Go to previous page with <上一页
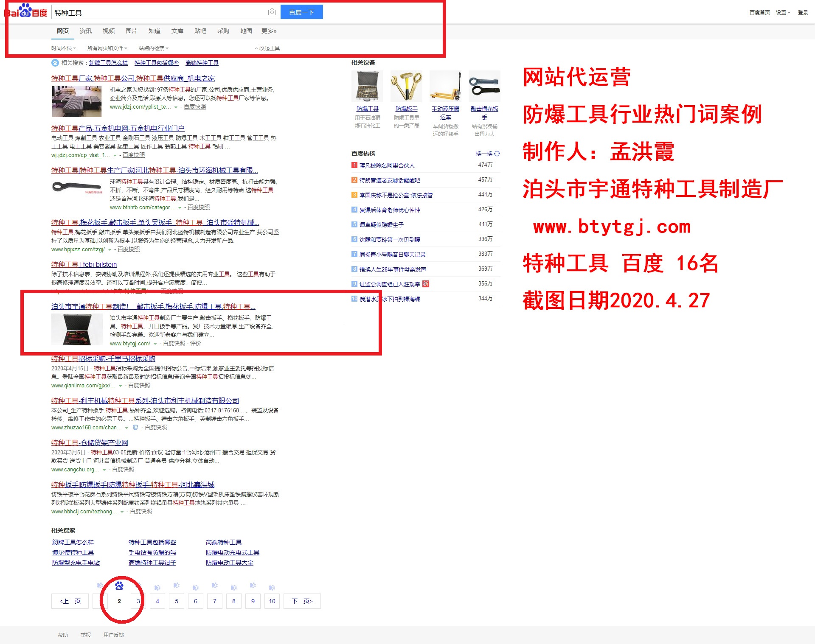815x644 pixels. point(70,601)
